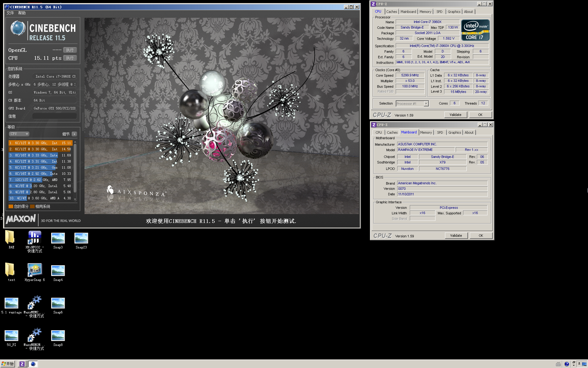Click the upper CPU-Z window title icon
Image resolution: width=588 pixels, height=368 pixels.
[373, 4]
